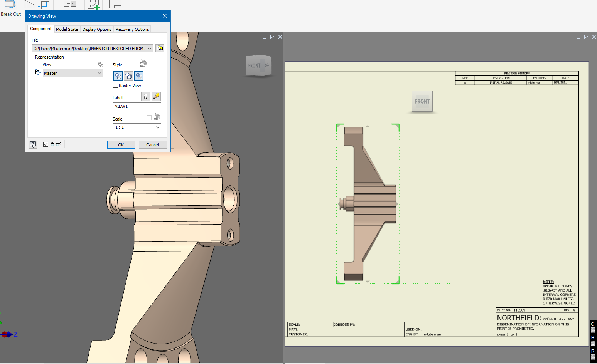Toggle label visibility with the light bulb
Image resolution: width=597 pixels, height=364 pixels.
145,96
